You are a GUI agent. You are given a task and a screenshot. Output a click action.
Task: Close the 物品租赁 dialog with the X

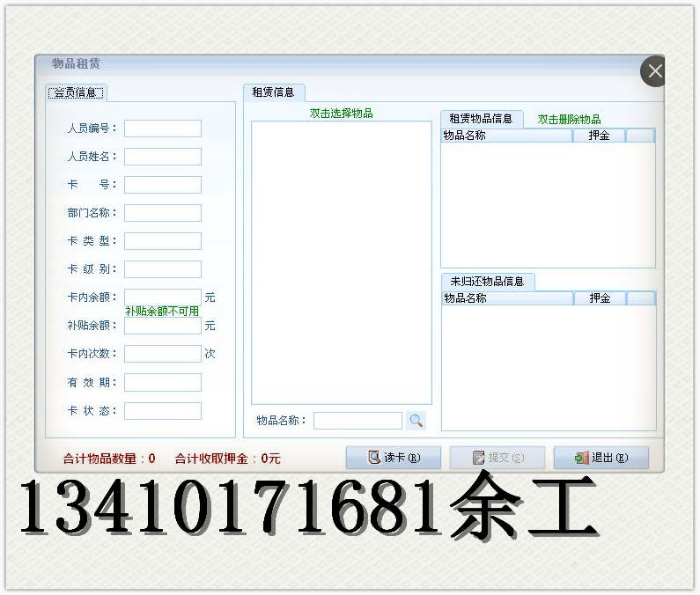[653, 71]
